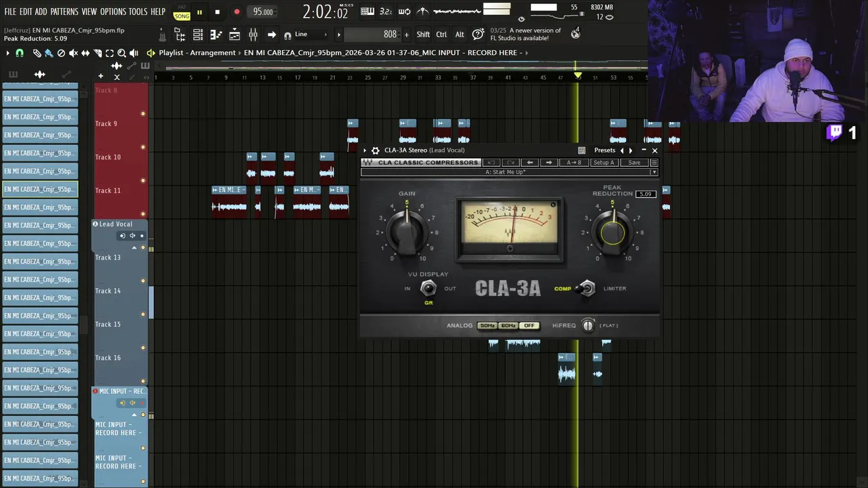This screenshot has height=488, width=868.
Task: Toggle the main snap magnet icon
Action: 288,35
